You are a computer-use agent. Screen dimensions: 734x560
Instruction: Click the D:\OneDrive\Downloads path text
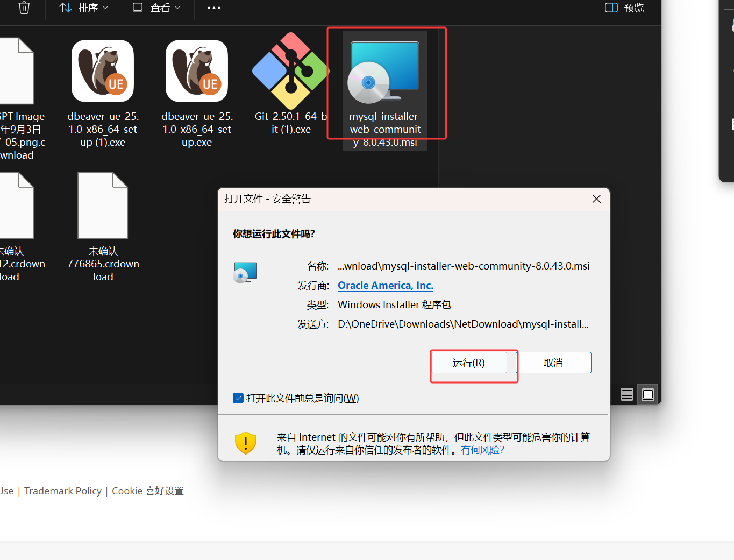[x=463, y=324]
